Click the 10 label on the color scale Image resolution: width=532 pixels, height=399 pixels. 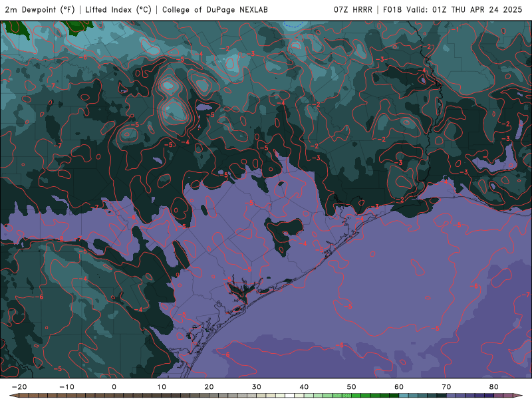162,387
